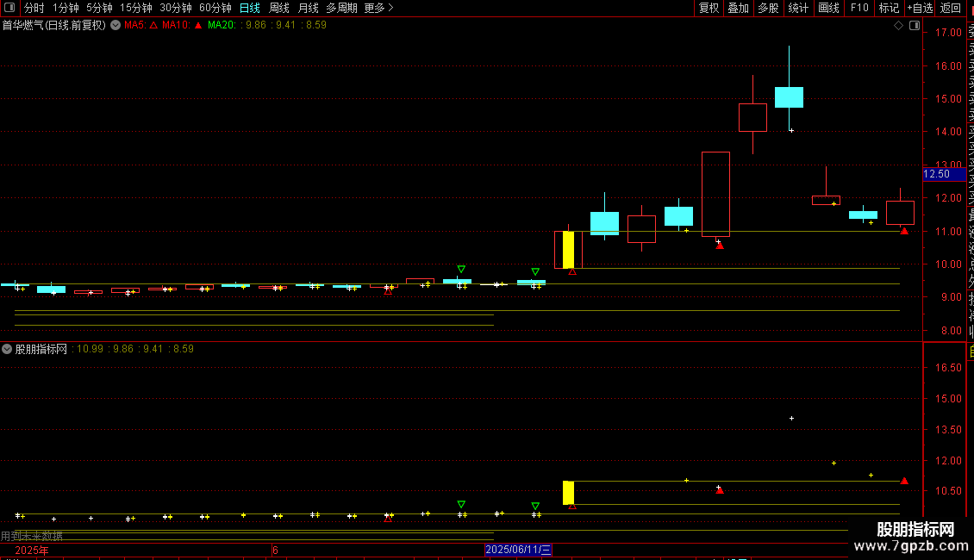Screen dimensions: 974x560
Task: Click the 2025年 label on time axis
Action: coord(32,550)
